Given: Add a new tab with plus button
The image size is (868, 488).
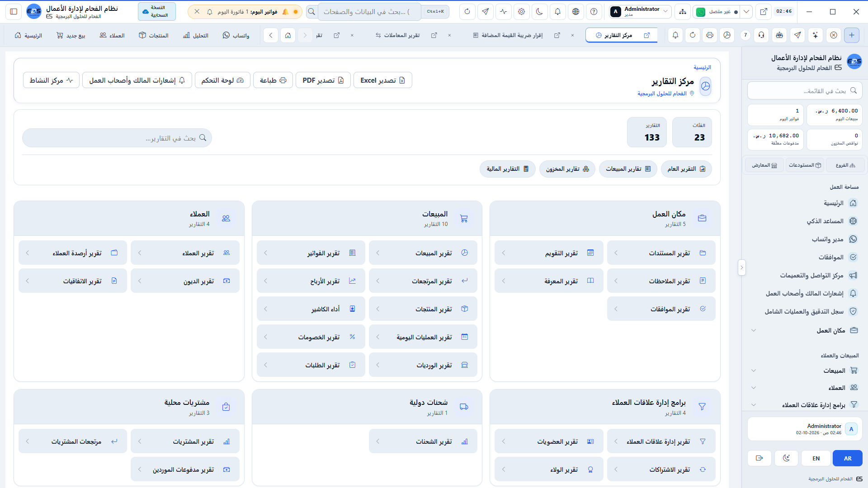Looking at the screenshot, I should coord(852,35).
